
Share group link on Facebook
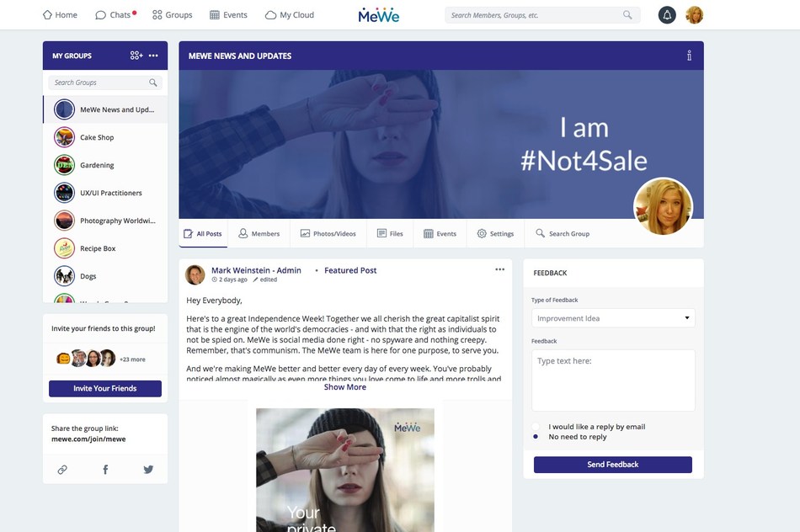click(x=105, y=470)
